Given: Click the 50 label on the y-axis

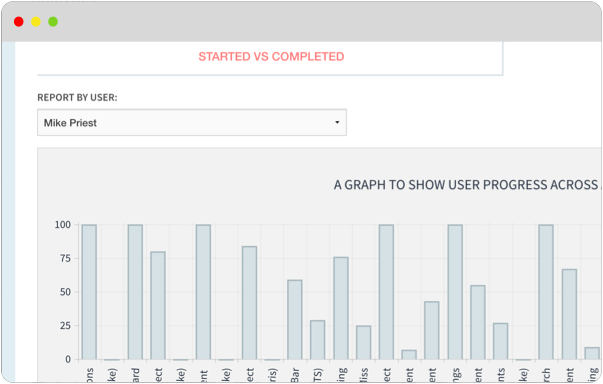Looking at the screenshot, I should (x=65, y=292).
